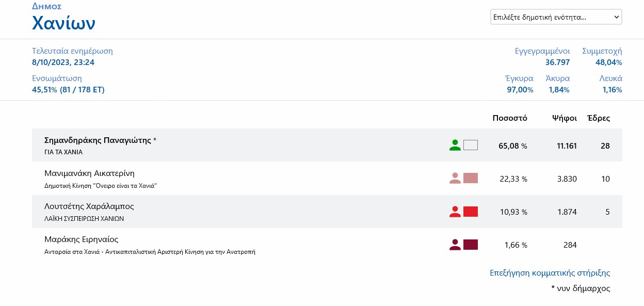Image resolution: width=644 pixels, height=306 pixels.
Task: Select candidate Λουτσέτης Χαράλαμπος
Action: [89, 206]
